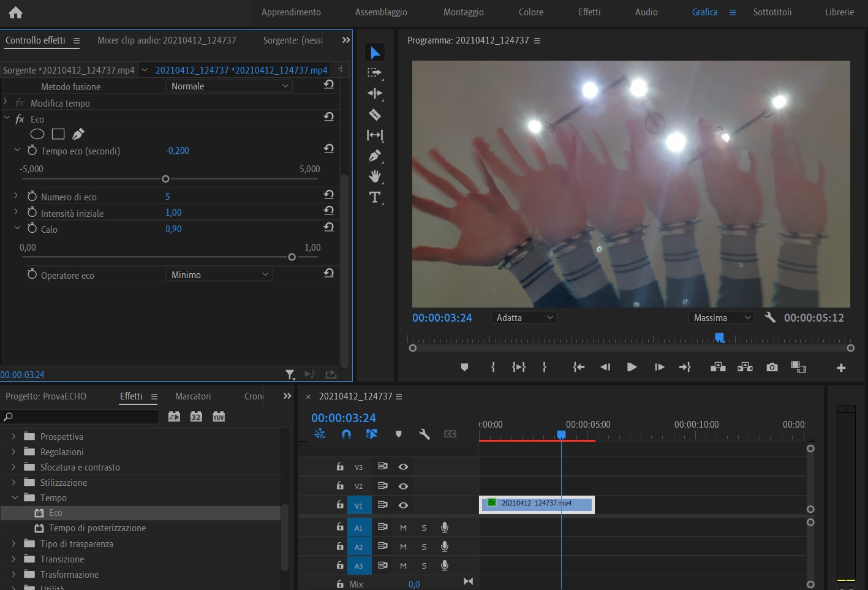868x590 pixels.
Task: Select the Hand tool
Action: click(375, 176)
